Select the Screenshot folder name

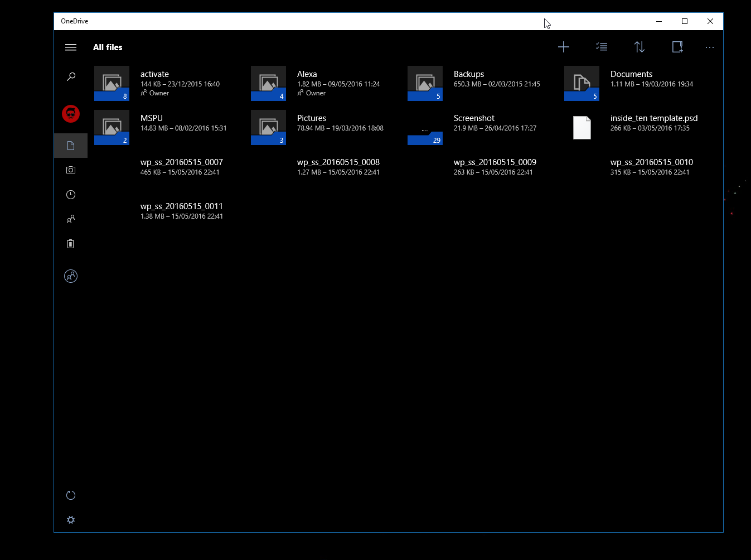[x=474, y=118]
